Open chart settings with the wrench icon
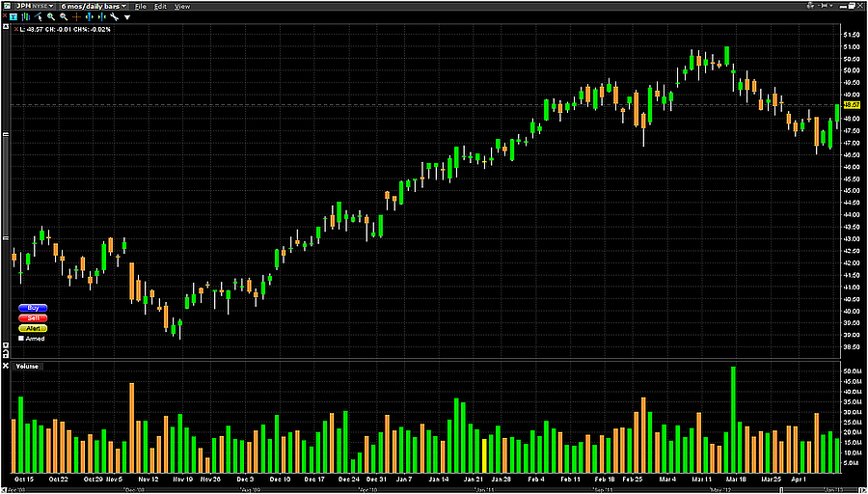The height and width of the screenshot is (494, 868). (x=114, y=17)
